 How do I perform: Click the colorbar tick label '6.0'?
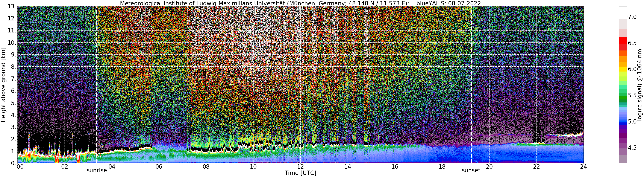pos(632,69)
